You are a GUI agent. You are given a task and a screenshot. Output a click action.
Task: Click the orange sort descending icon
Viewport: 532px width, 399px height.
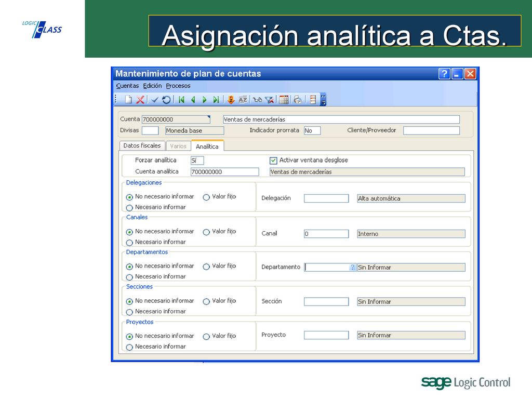pos(231,99)
